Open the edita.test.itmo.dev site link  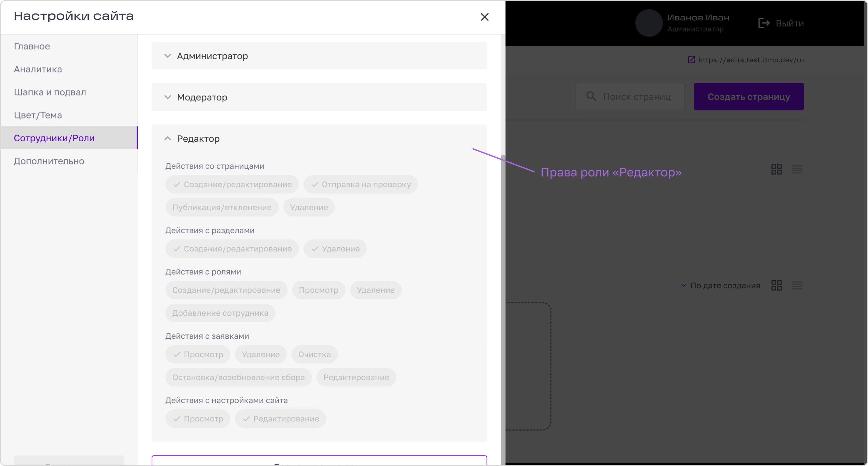tap(751, 60)
